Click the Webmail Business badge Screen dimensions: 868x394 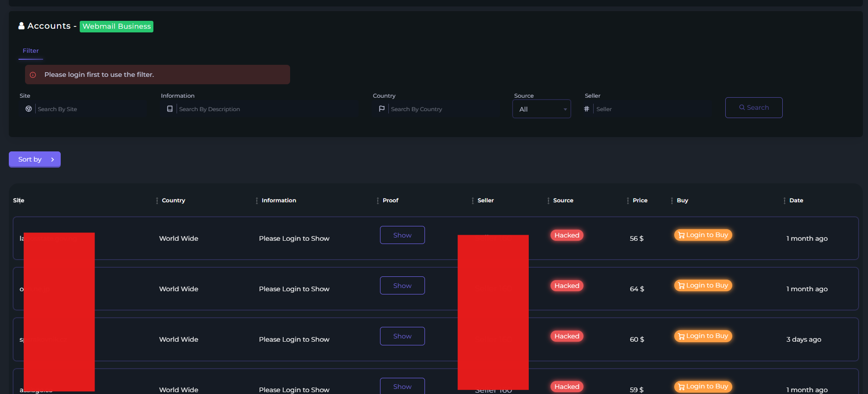116,26
